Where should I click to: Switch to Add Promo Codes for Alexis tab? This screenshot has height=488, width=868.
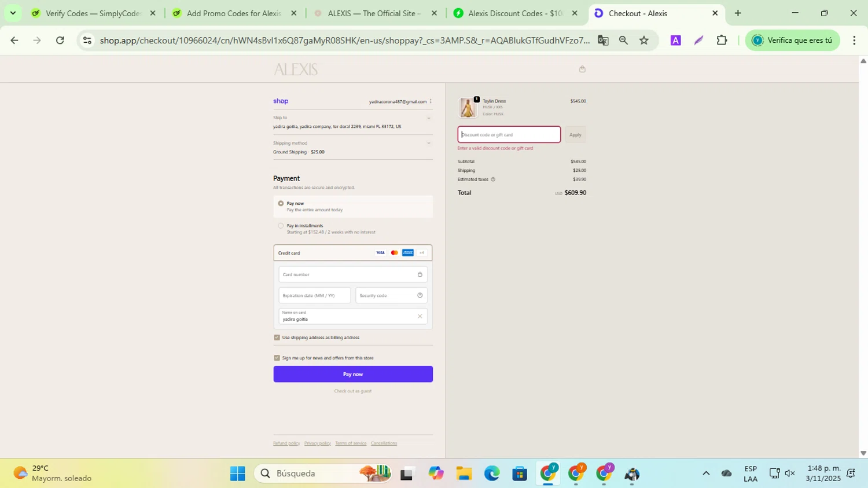pyautogui.click(x=234, y=13)
